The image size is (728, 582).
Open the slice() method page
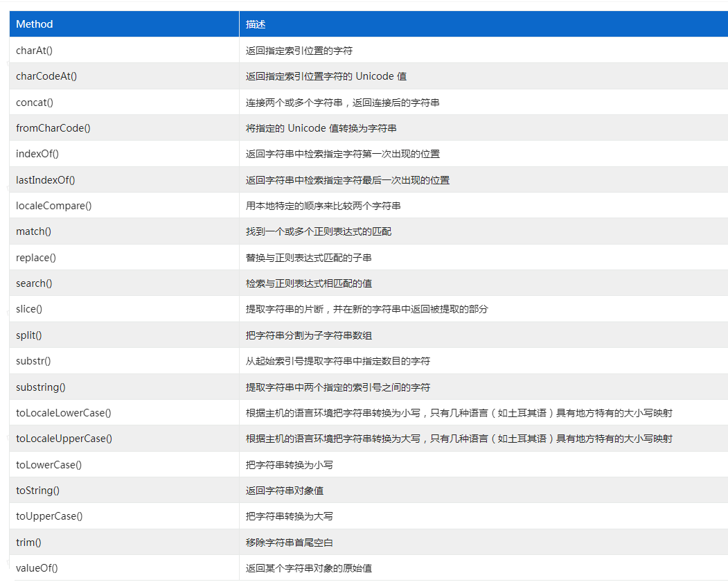[x=28, y=309]
